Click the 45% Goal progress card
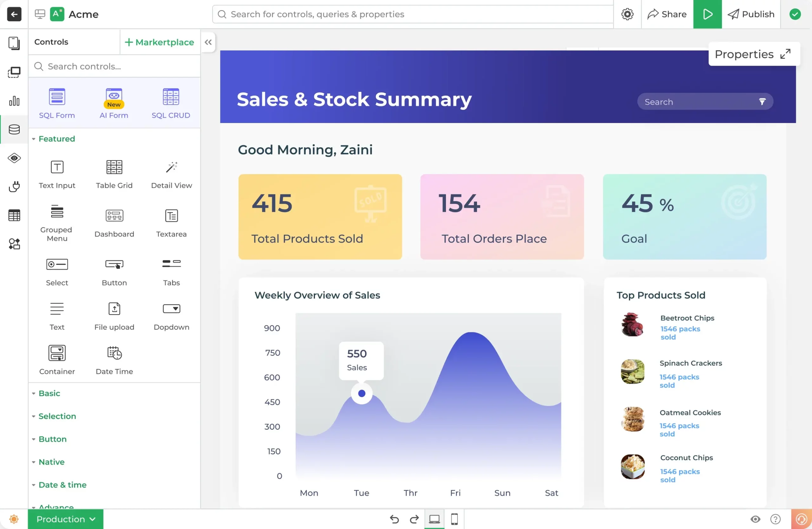This screenshot has height=529, width=812. pos(684,217)
